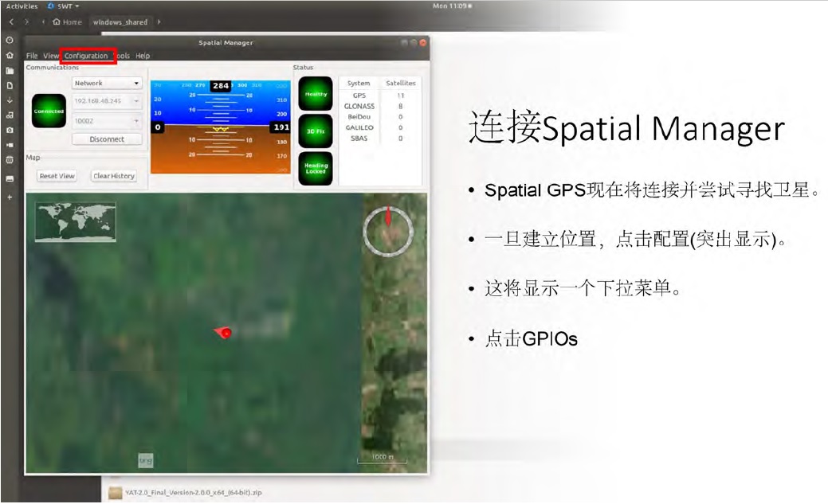828x504 pixels.
Task: Click the altitude readout 191
Action: point(281,127)
